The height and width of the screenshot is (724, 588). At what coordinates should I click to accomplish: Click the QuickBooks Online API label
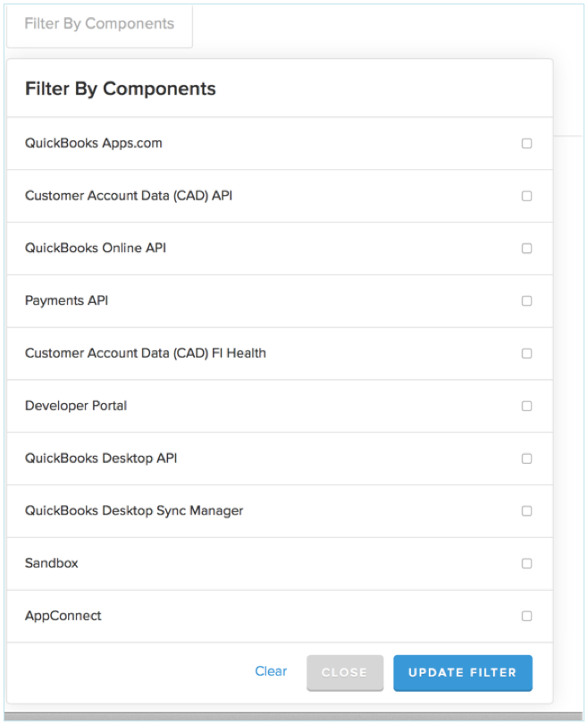96,248
